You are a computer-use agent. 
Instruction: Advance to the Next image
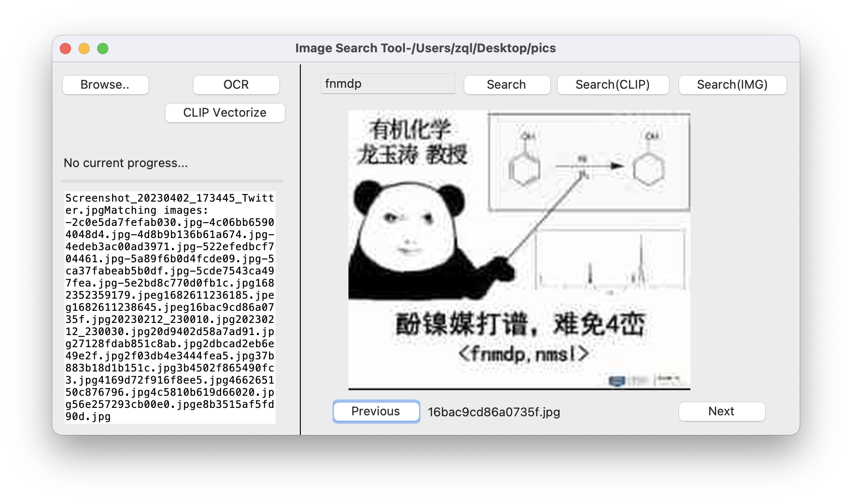point(721,411)
